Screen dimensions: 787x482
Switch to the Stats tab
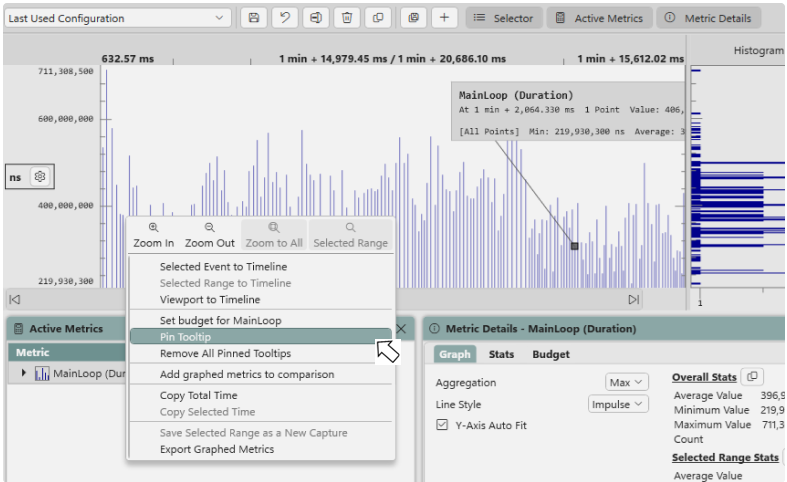(501, 354)
